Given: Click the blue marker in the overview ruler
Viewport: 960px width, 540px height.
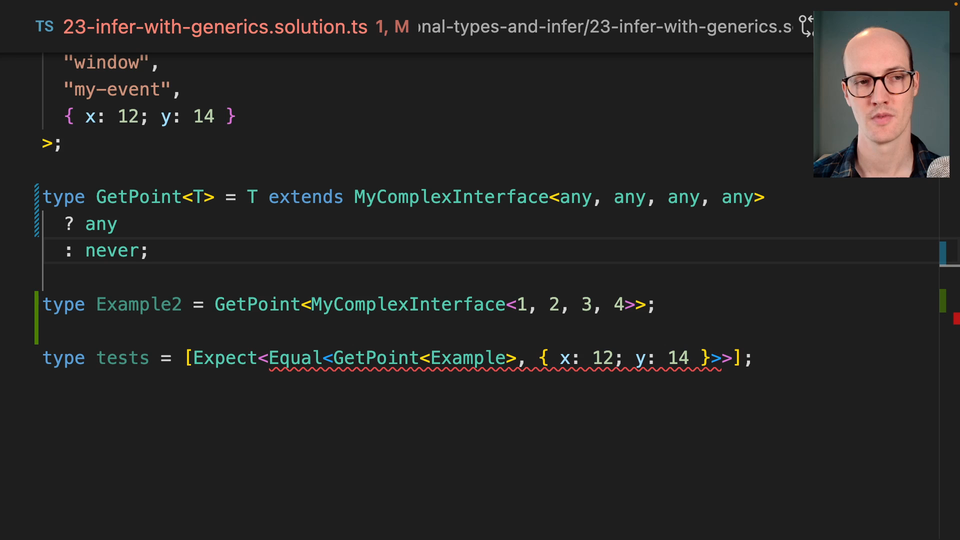Looking at the screenshot, I should click(x=942, y=252).
